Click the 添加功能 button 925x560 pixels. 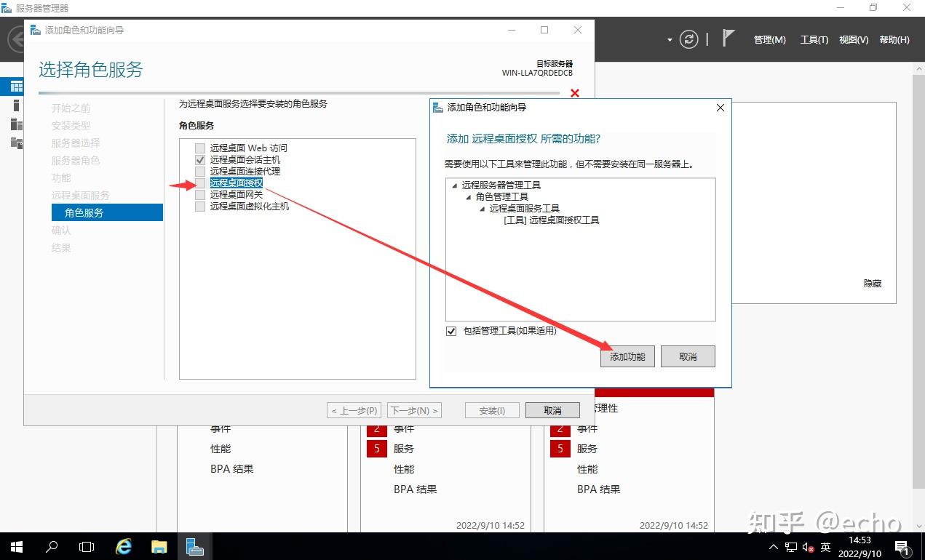click(x=627, y=356)
